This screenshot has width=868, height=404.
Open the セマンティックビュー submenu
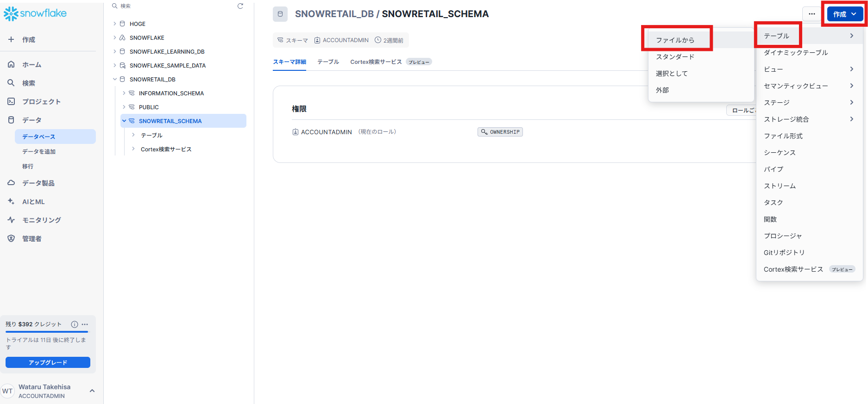pyautogui.click(x=809, y=86)
